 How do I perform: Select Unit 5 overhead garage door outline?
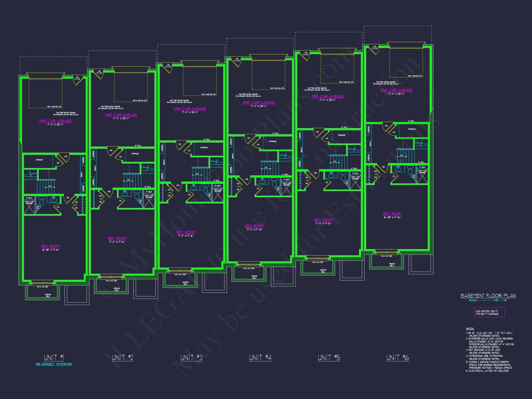(x=337, y=69)
